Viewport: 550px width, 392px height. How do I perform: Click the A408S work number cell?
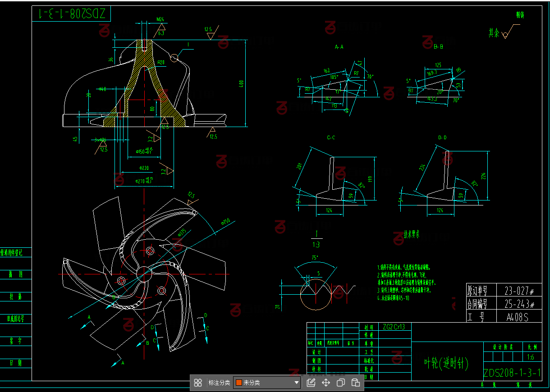click(x=517, y=317)
